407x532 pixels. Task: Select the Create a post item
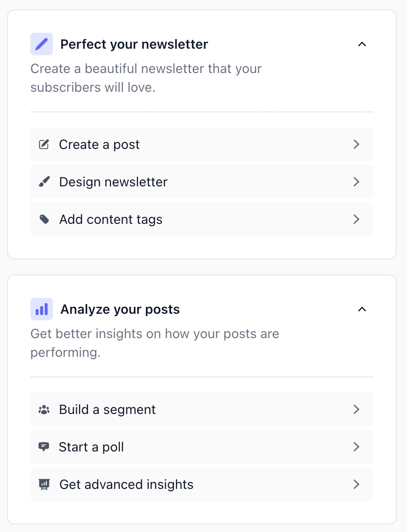[202, 145]
